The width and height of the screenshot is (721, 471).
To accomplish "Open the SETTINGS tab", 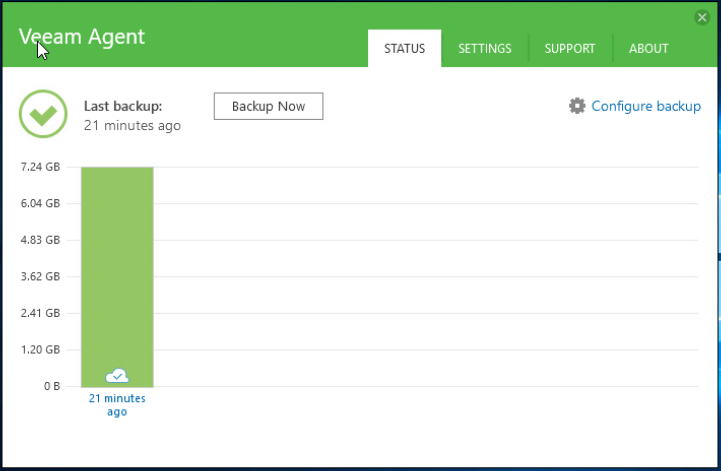I will point(485,48).
